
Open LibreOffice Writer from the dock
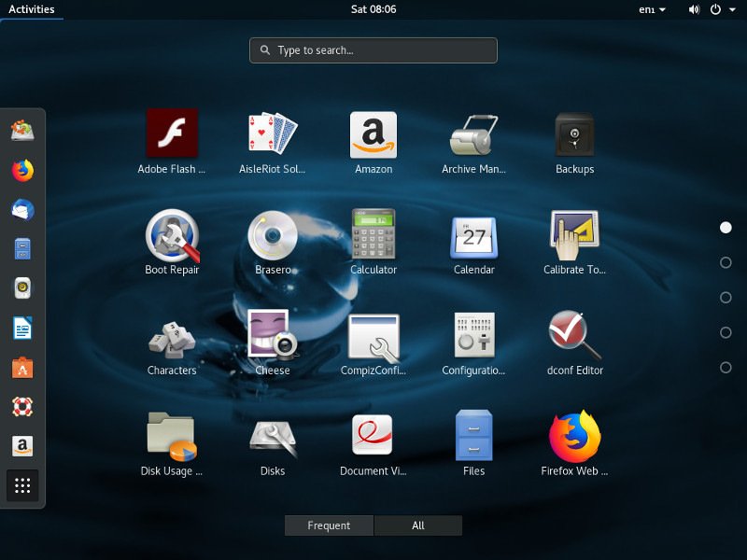22,329
